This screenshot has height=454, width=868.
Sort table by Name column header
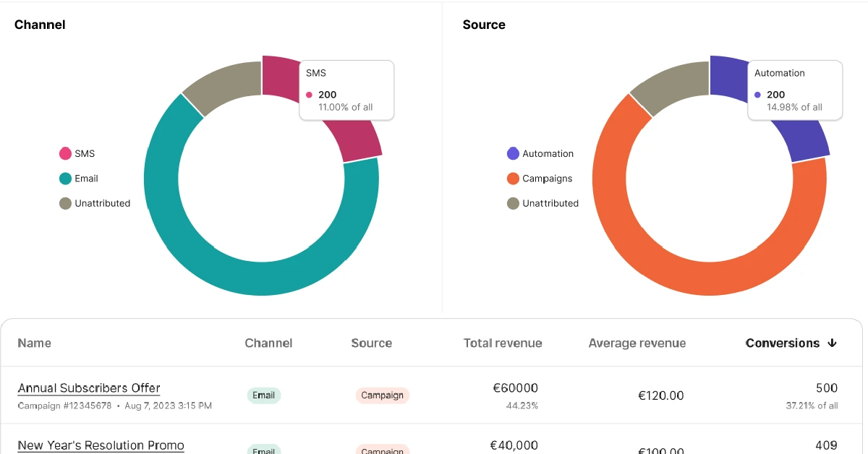pos(34,343)
